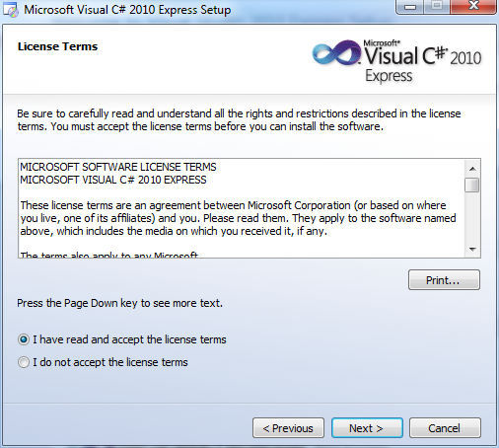
Task: Click the license text scroll down arrow
Action: (x=472, y=250)
